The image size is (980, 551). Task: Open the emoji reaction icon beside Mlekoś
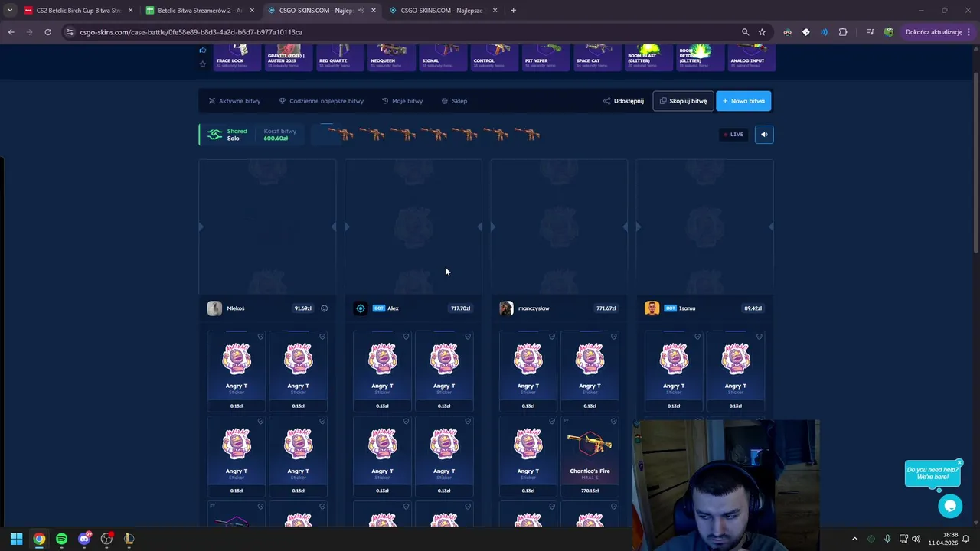(324, 308)
